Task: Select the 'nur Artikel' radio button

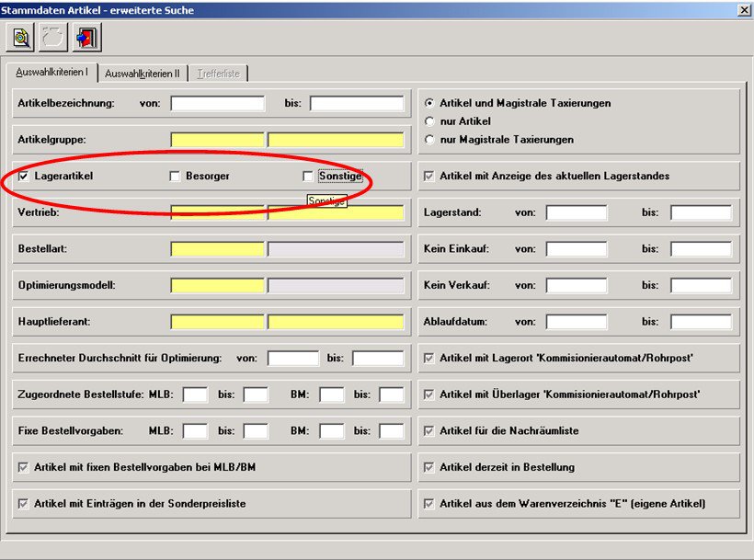Action: (428, 121)
